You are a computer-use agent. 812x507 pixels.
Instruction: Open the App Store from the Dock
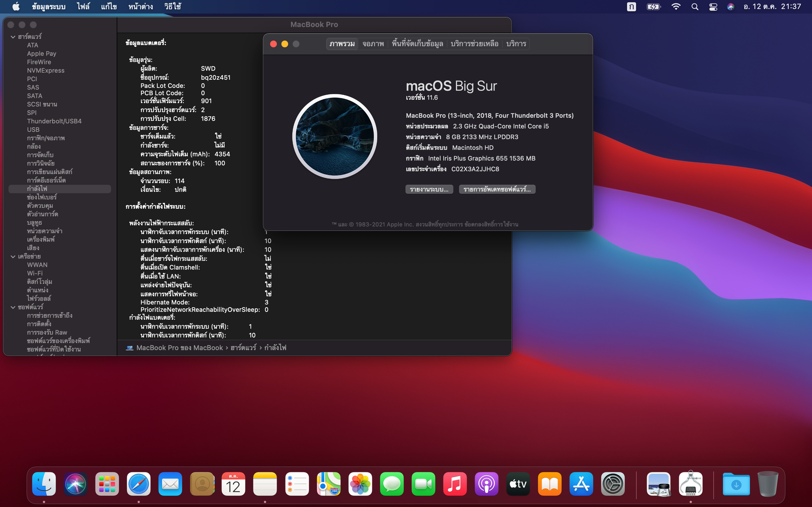581,484
